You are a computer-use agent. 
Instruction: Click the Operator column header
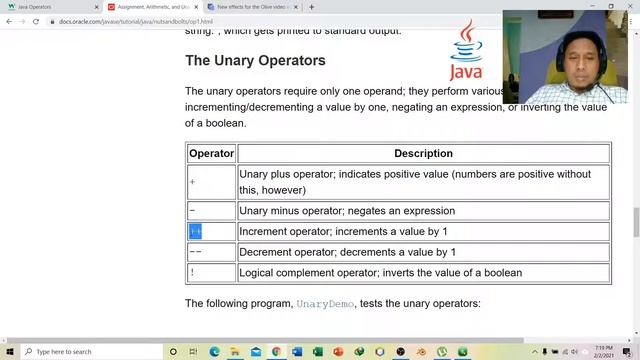(211, 153)
